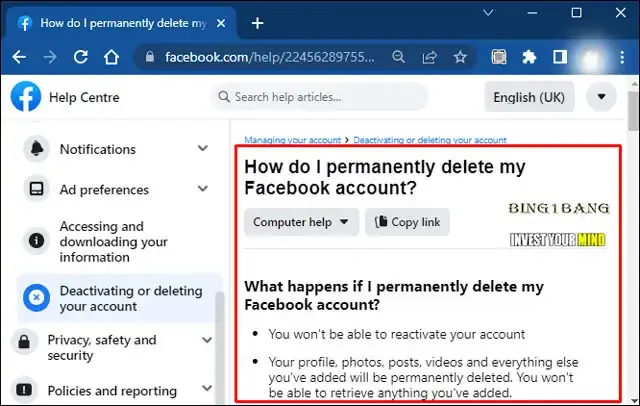This screenshot has height=406, width=640.
Task: Click the Search help articles field
Action: [x=319, y=97]
